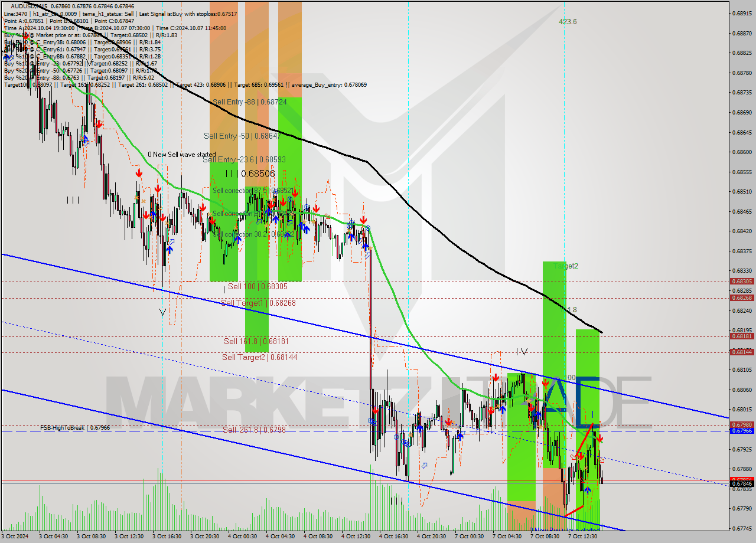756x543 pixels.
Task: Click price axis value 0.68915
Action: tap(742, 13)
